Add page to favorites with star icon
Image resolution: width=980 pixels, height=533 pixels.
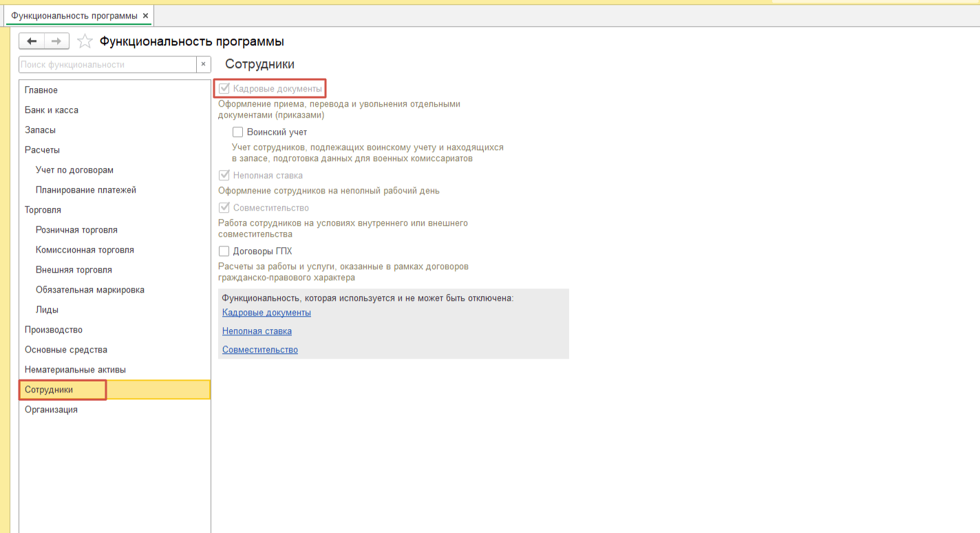pos(85,41)
